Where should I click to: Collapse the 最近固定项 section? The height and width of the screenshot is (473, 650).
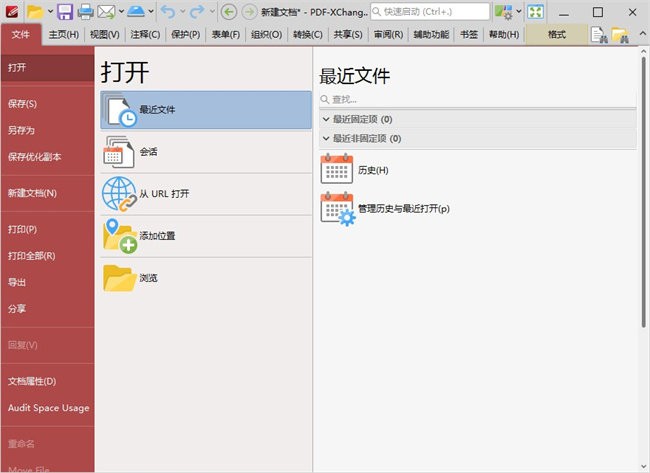point(326,119)
